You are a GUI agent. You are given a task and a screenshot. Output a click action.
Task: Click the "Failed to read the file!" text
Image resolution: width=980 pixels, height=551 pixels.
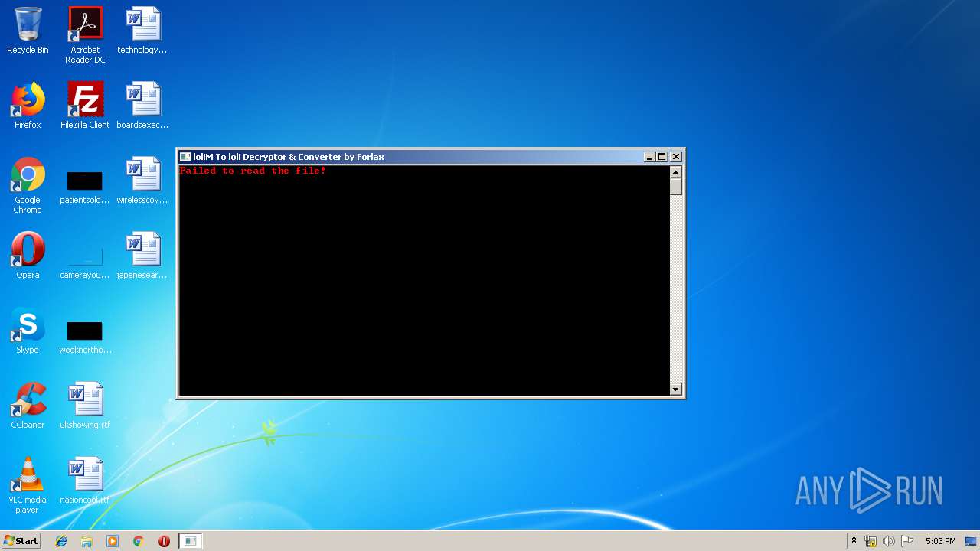253,171
